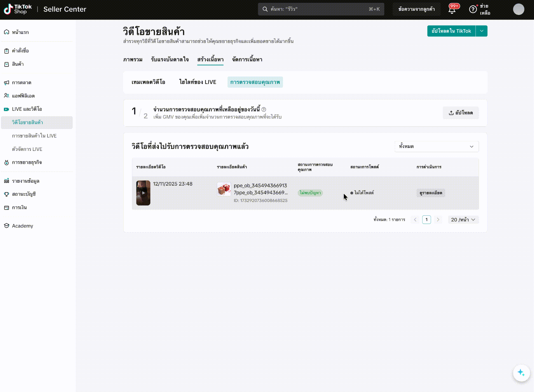Select page 1 in pagination
The width and height of the screenshot is (534, 392).
pos(427,220)
